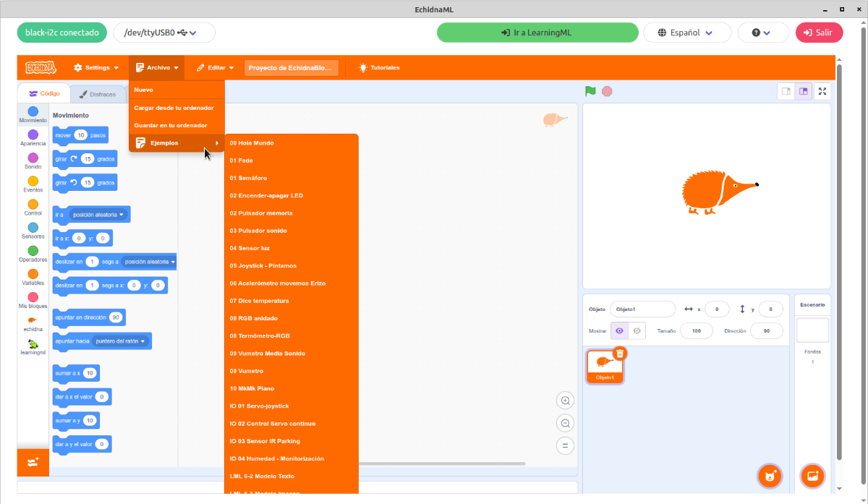Delete Objeto1 sprite with trash icon
Viewport: 868px width, 504px height.
620,353
